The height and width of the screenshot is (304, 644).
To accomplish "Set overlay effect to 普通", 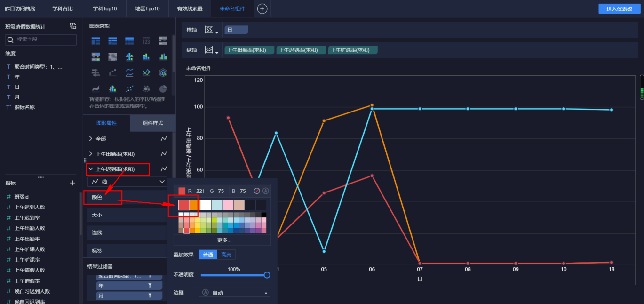I will pyautogui.click(x=208, y=255).
